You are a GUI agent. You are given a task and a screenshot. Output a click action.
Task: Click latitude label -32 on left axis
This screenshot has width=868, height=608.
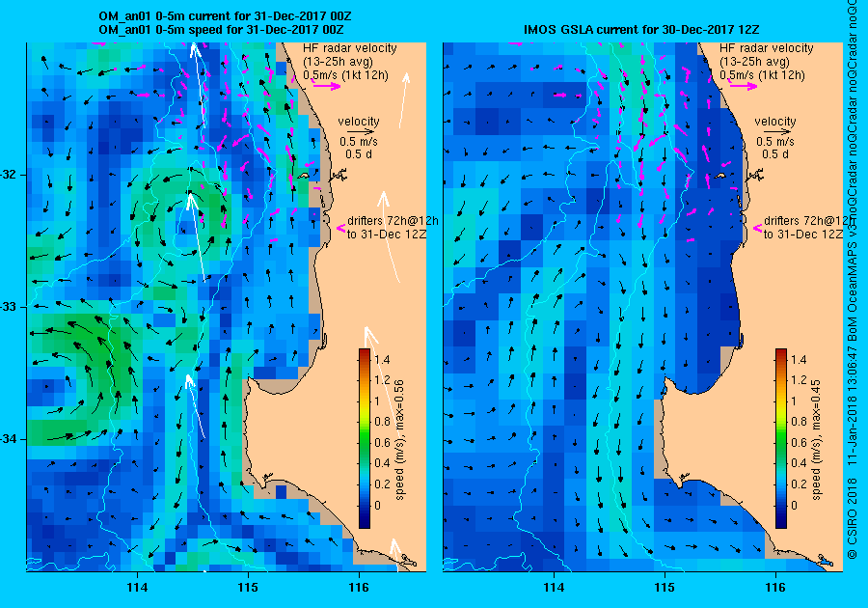pos(10,175)
